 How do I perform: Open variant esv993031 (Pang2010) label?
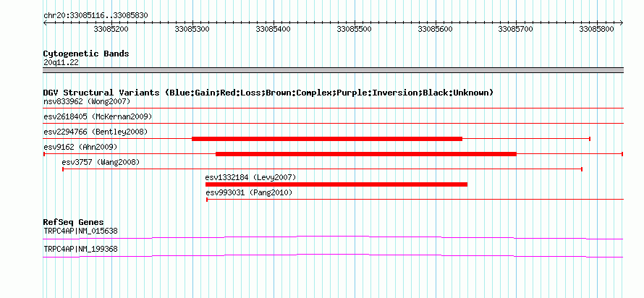pyautogui.click(x=249, y=192)
